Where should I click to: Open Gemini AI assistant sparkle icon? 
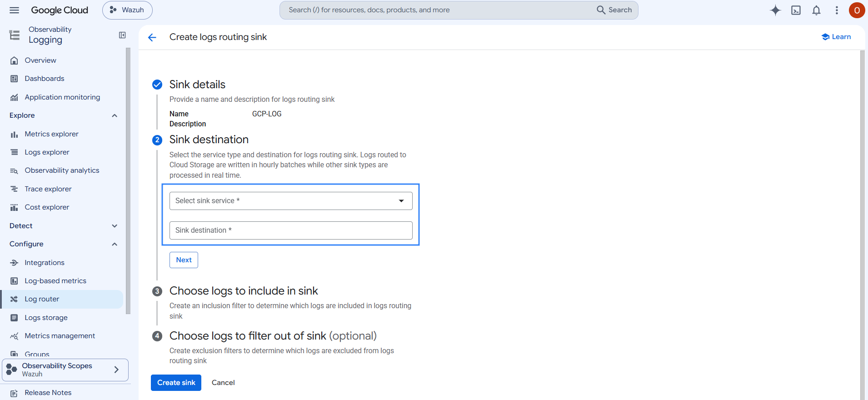(x=775, y=10)
